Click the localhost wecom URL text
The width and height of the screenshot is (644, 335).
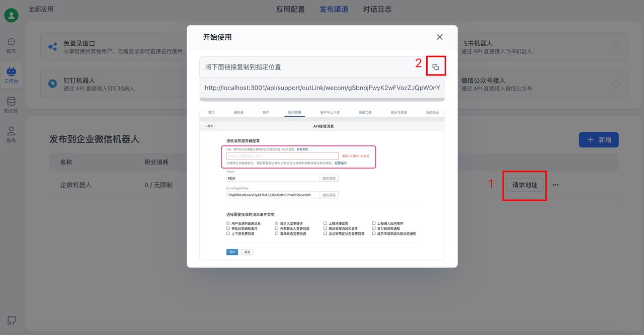coord(323,88)
